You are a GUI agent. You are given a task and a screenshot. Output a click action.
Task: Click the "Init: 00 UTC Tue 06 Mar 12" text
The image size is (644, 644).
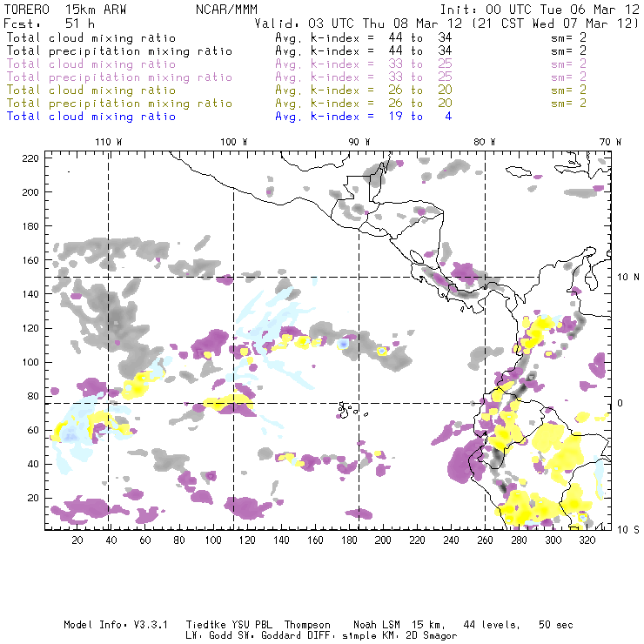[x=540, y=10]
